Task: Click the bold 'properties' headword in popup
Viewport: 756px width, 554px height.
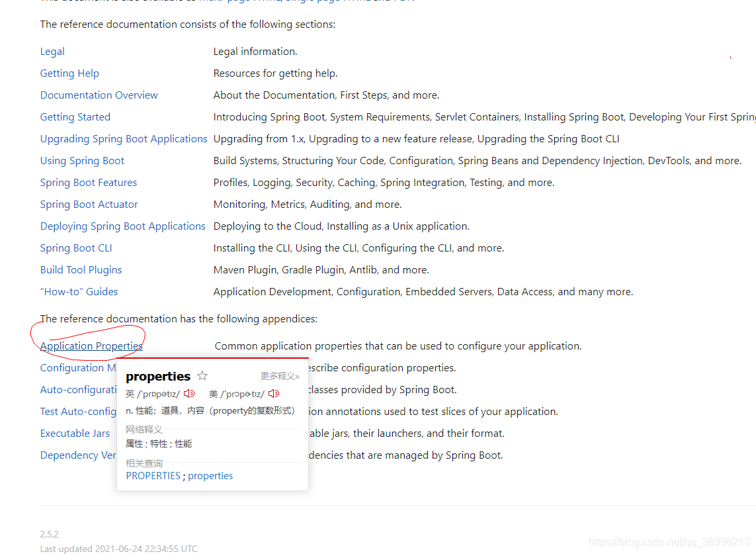Action: pyautogui.click(x=158, y=377)
